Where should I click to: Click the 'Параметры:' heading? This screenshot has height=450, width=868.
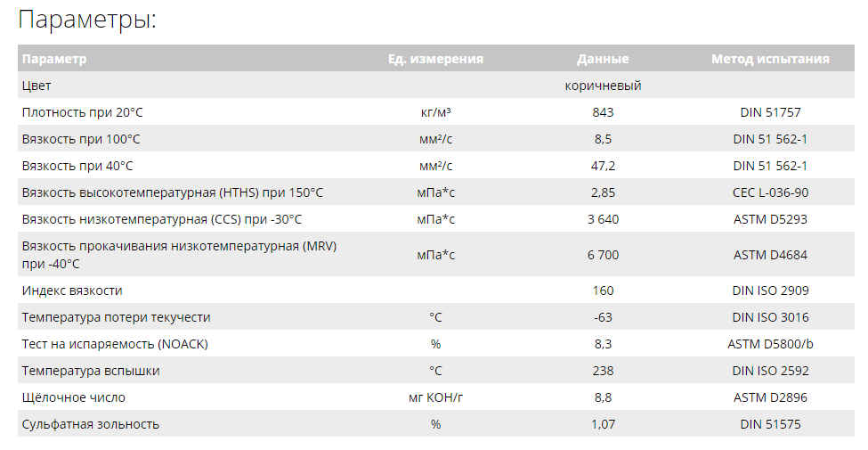(87, 20)
